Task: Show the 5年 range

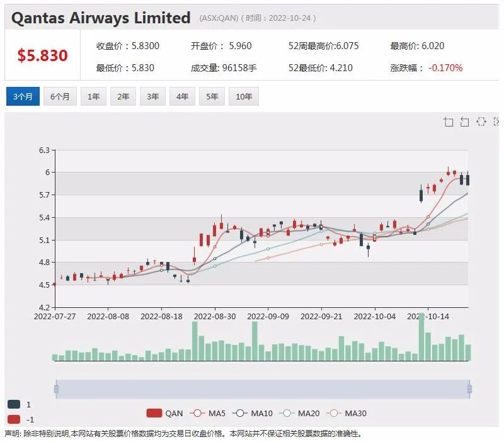Action: coord(212,96)
